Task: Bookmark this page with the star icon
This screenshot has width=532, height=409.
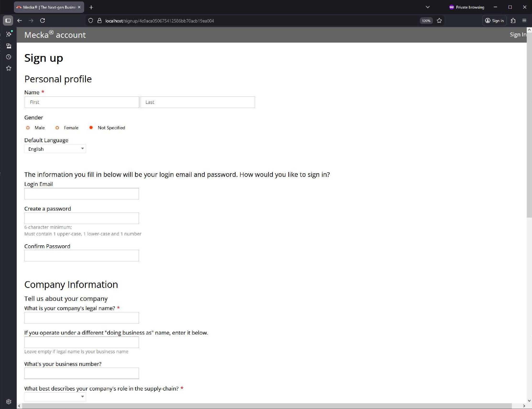Action: 439,21
